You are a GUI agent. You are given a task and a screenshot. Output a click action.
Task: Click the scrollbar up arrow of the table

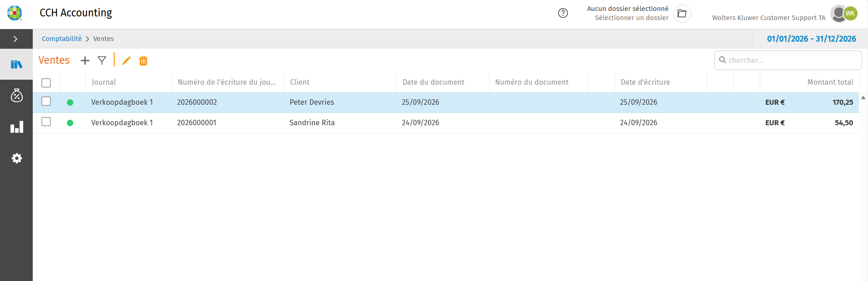coord(863,98)
